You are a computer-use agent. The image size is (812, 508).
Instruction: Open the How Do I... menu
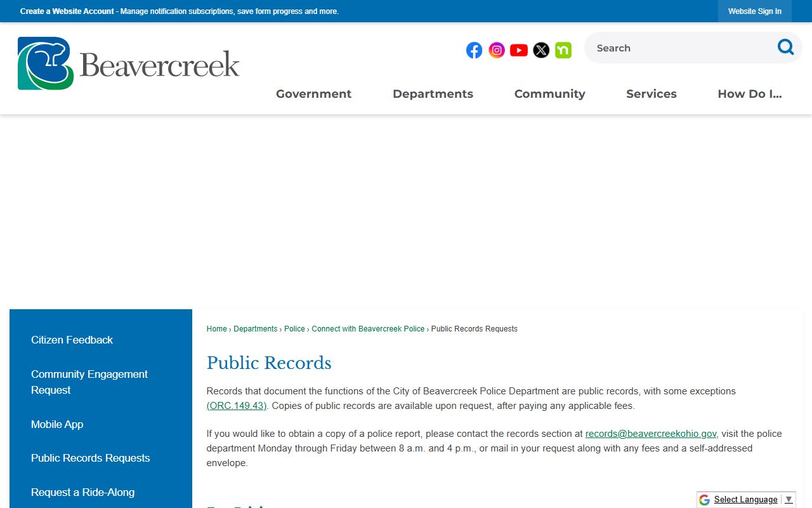point(750,94)
